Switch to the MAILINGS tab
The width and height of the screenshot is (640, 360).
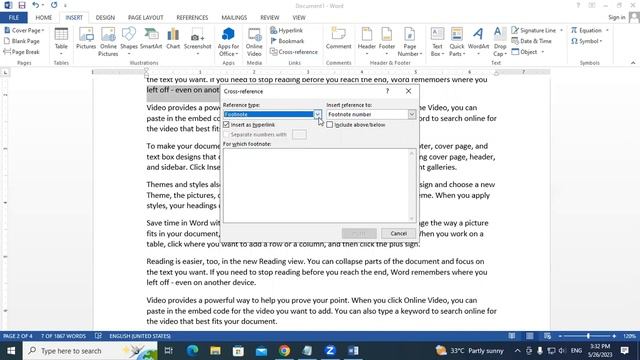pyautogui.click(x=234, y=18)
